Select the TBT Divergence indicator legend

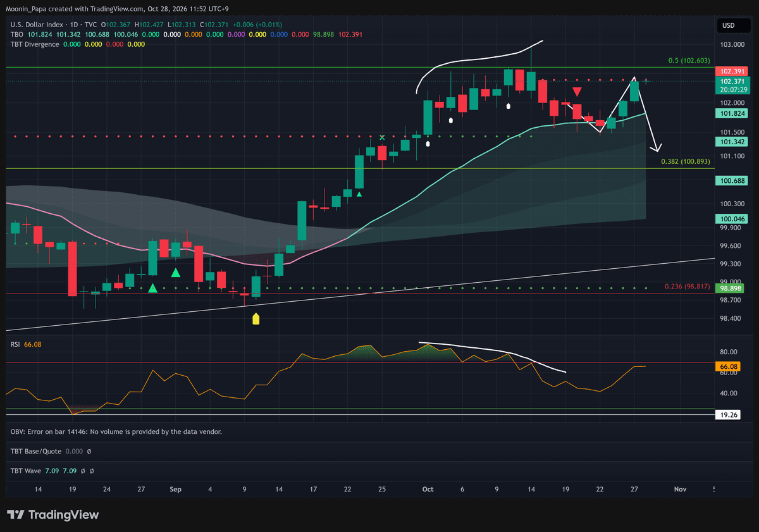(x=35, y=44)
